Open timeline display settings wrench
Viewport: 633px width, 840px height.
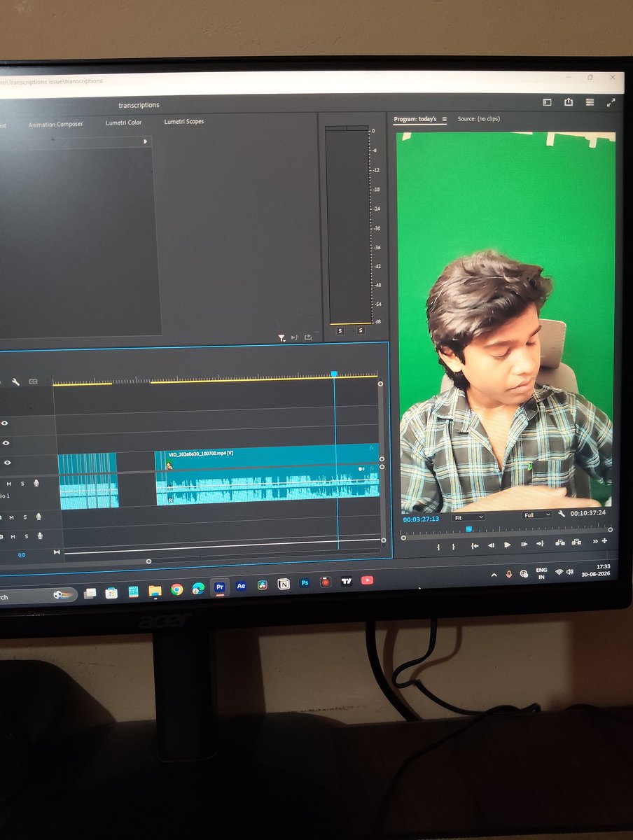15,382
